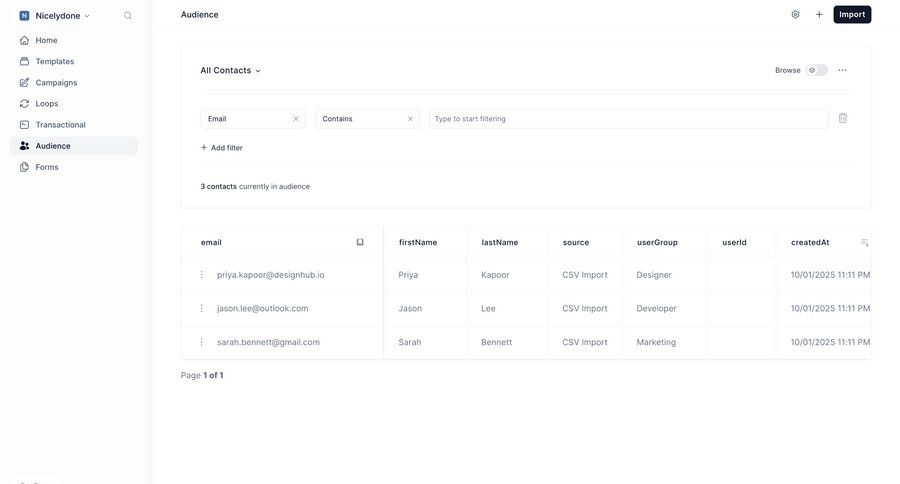This screenshot has height=484, width=900.
Task: Delete the filter with trash icon
Action: [842, 118]
